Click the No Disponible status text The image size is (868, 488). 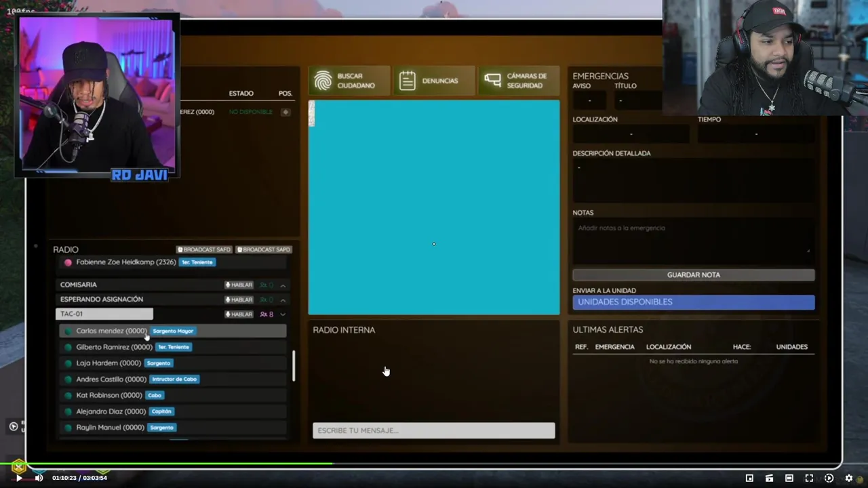pyautogui.click(x=251, y=112)
